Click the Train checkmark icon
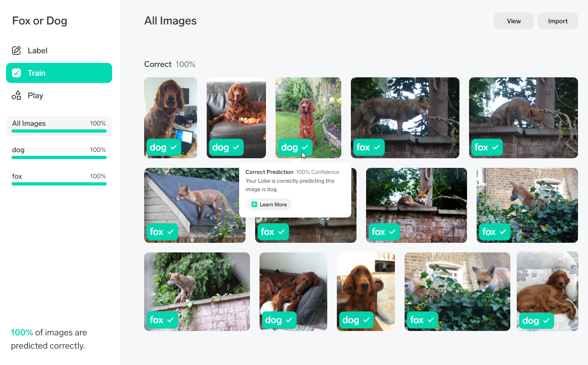 pos(16,73)
